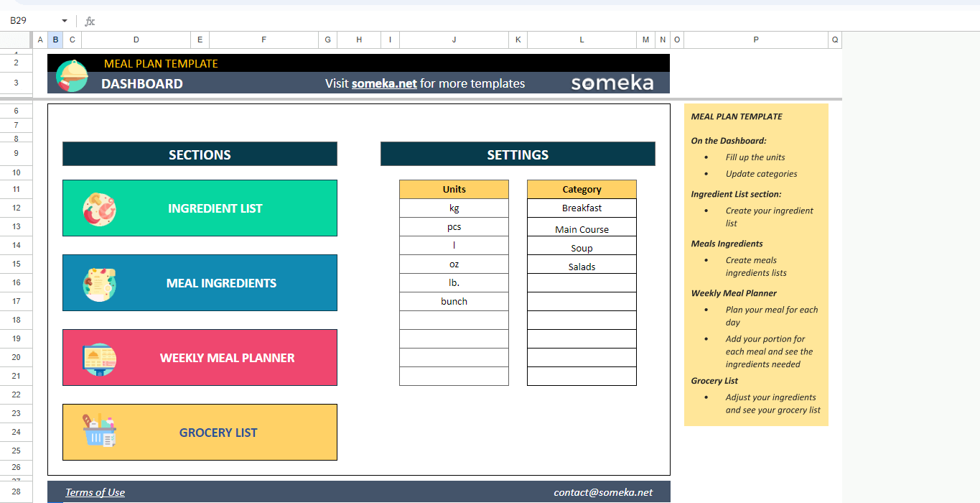Click the contact@someka.net email address

603,492
